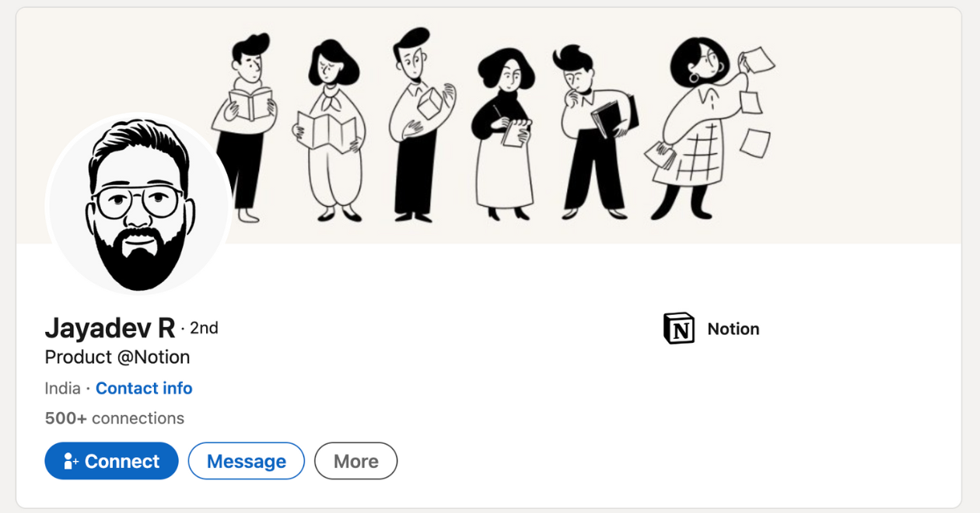This screenshot has height=513, width=980.
Task: Click the India location text
Action: (62, 388)
